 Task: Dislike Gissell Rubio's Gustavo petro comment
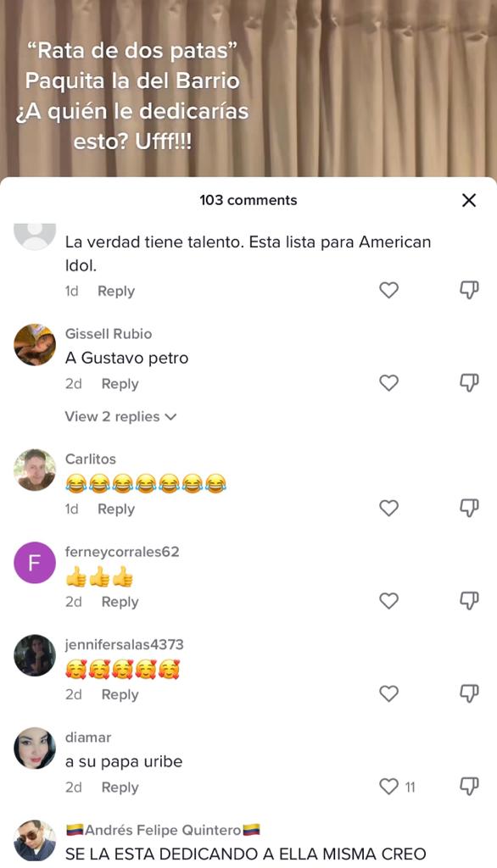(469, 383)
